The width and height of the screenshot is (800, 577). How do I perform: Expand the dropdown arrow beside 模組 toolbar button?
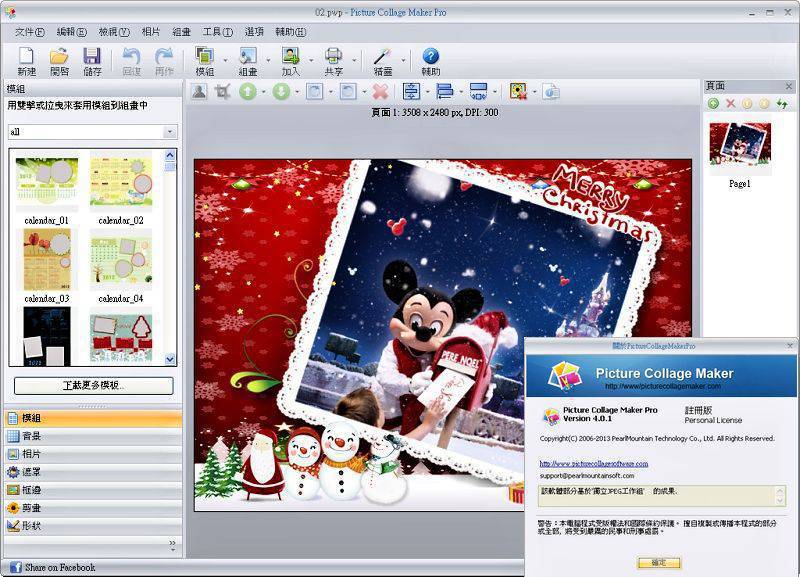(x=225, y=60)
